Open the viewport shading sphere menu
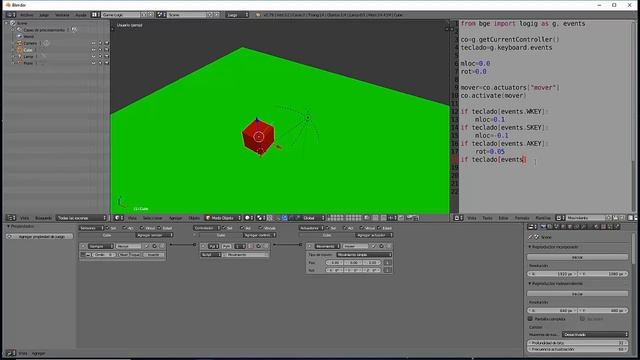The image size is (640, 360). click(249, 218)
